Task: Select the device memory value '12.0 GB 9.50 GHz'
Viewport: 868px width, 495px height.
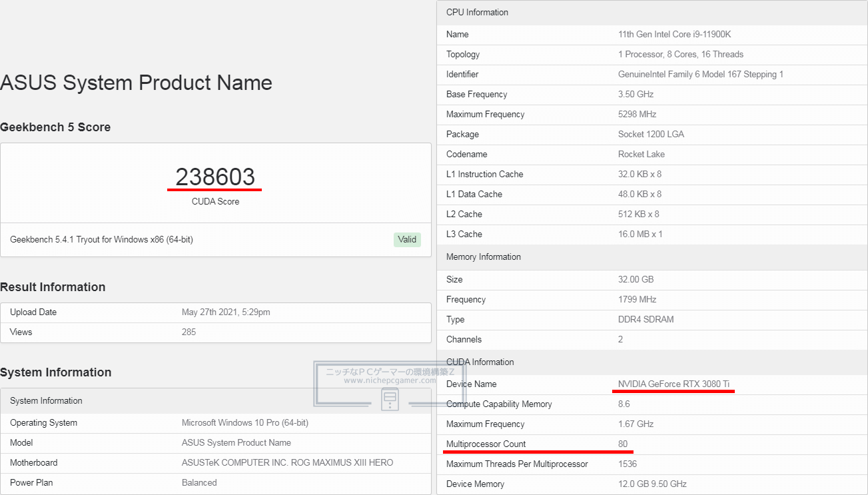Action: (x=652, y=484)
